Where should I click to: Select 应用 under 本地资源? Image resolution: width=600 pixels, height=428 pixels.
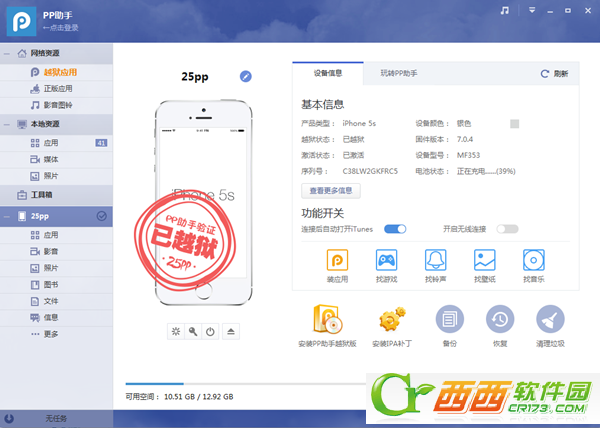click(x=56, y=143)
